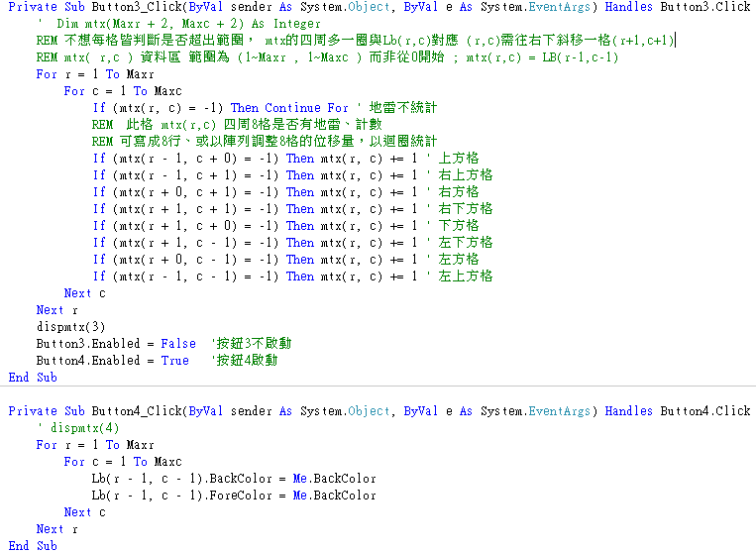
Task: Click the If line commented 右方格
Action: [286, 192]
